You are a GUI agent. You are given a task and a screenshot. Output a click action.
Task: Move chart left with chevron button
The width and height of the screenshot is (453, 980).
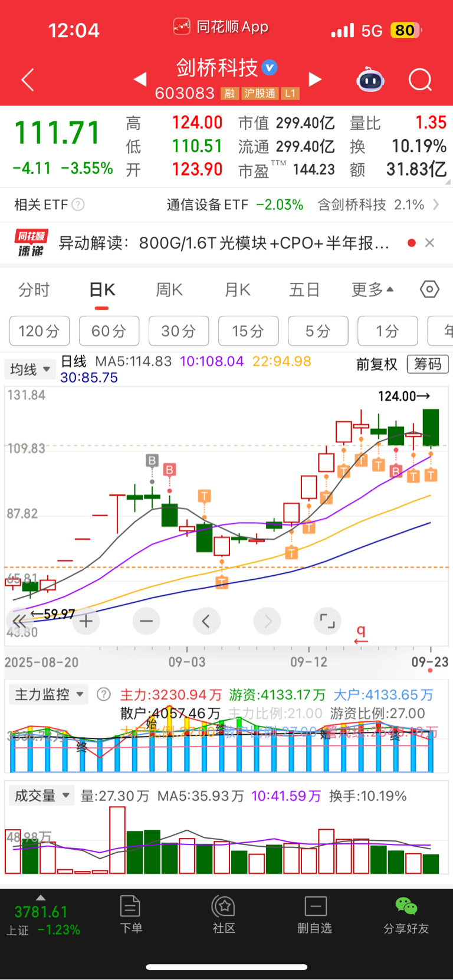tap(206, 621)
